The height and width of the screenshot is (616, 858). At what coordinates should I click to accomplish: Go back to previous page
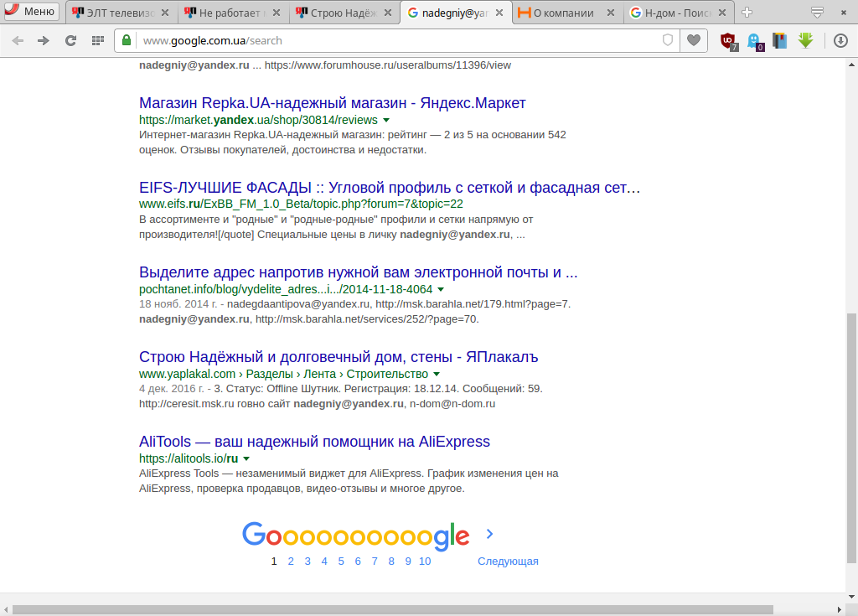[18, 40]
